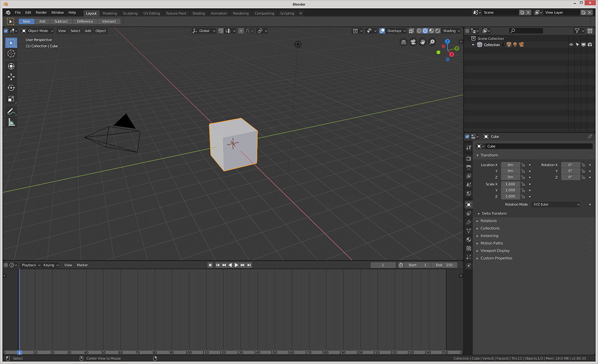
Task: Open the File menu
Action: (17, 12)
